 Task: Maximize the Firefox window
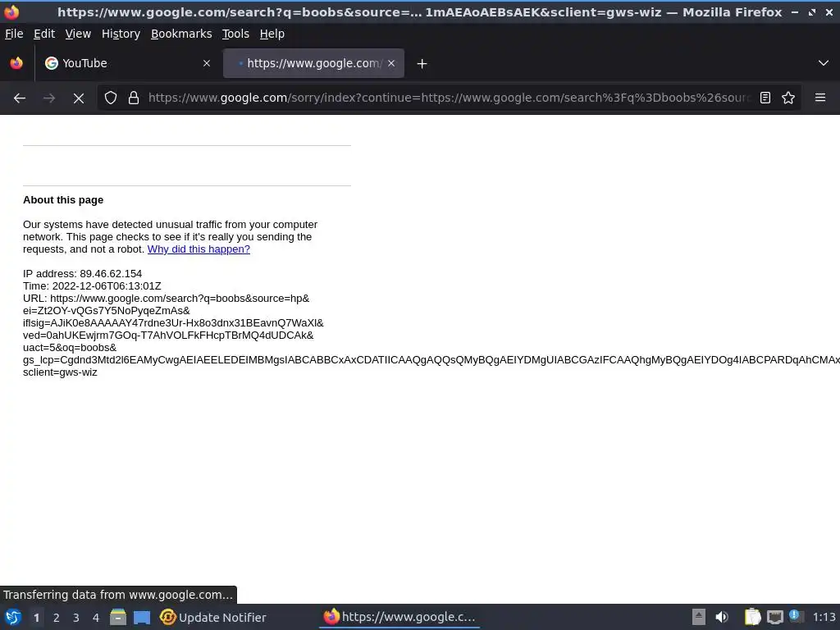[x=812, y=11]
